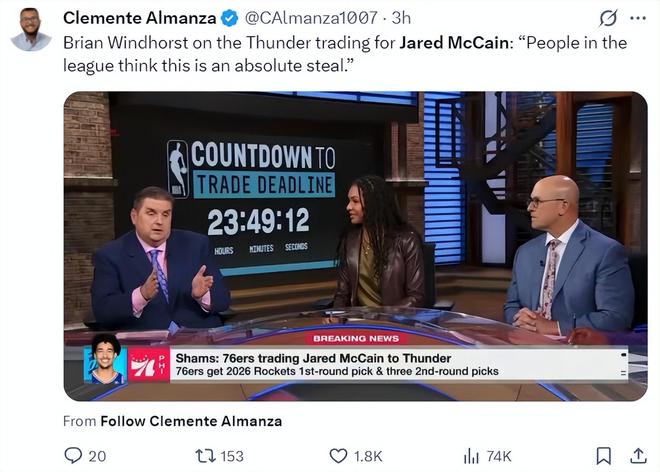This screenshot has height=472, width=660.
Task: Repost this tweet using retweet icon
Action: pyautogui.click(x=205, y=456)
